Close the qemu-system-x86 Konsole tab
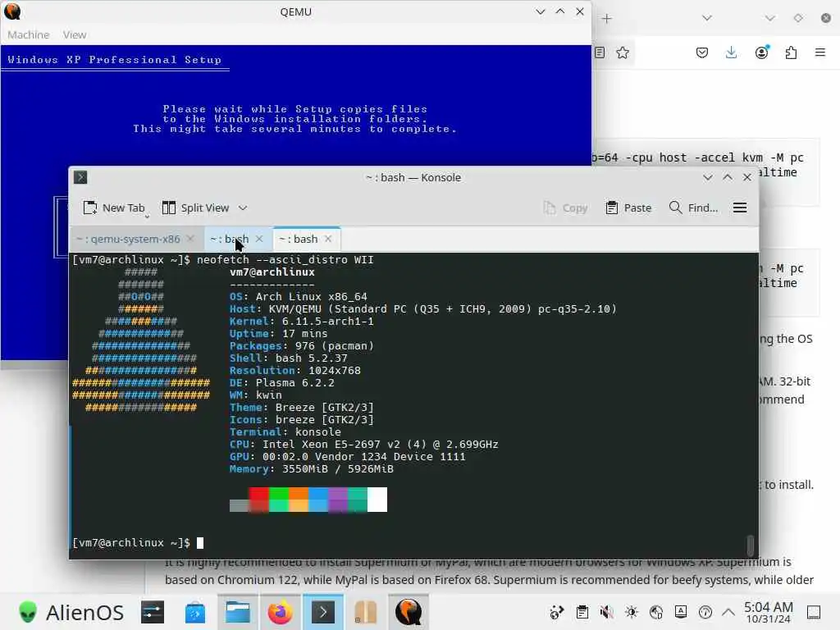 (190, 239)
